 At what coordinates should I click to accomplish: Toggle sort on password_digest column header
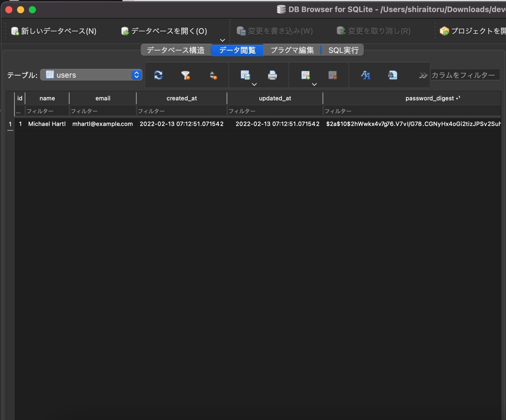tap(412, 98)
